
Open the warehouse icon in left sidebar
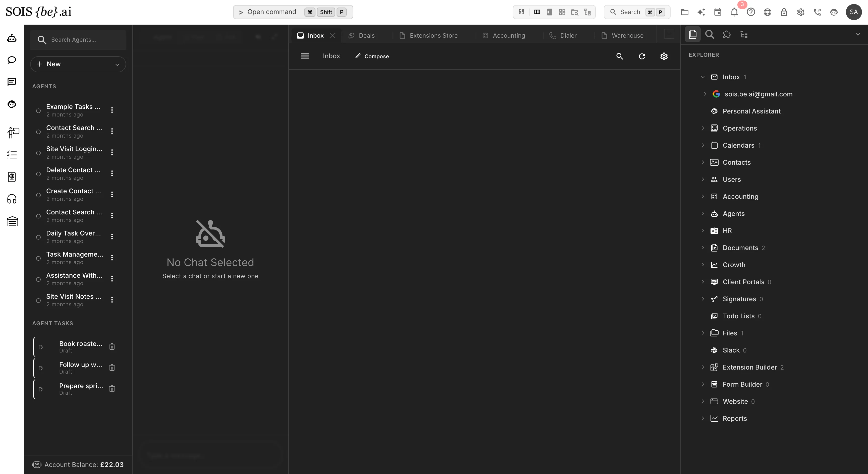(12, 221)
